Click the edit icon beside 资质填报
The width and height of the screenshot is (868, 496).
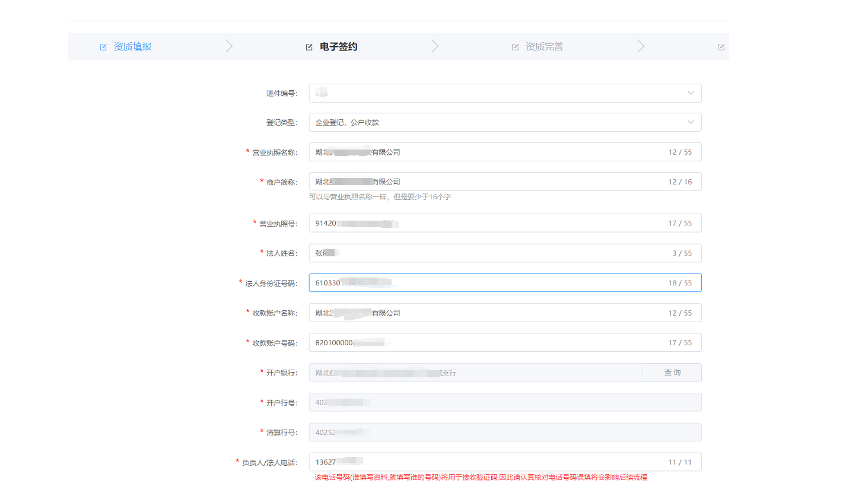pos(103,47)
